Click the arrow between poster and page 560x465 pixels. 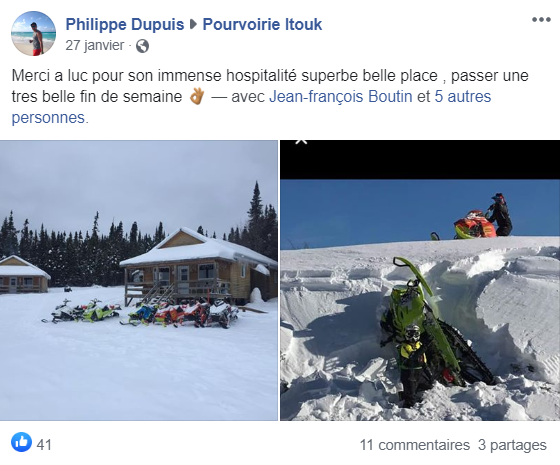(x=193, y=24)
